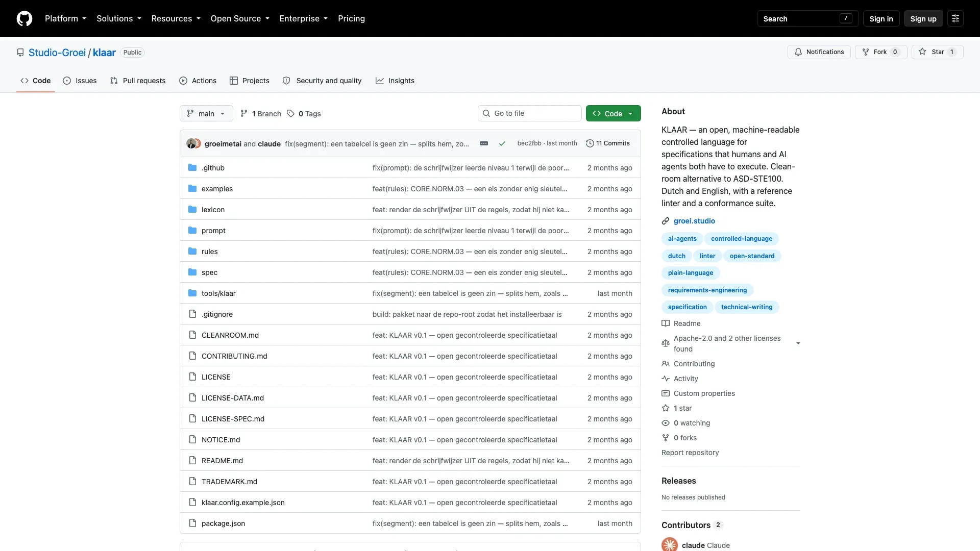980x551 pixels.
Task: Click the Sign up button
Action: coord(923,18)
